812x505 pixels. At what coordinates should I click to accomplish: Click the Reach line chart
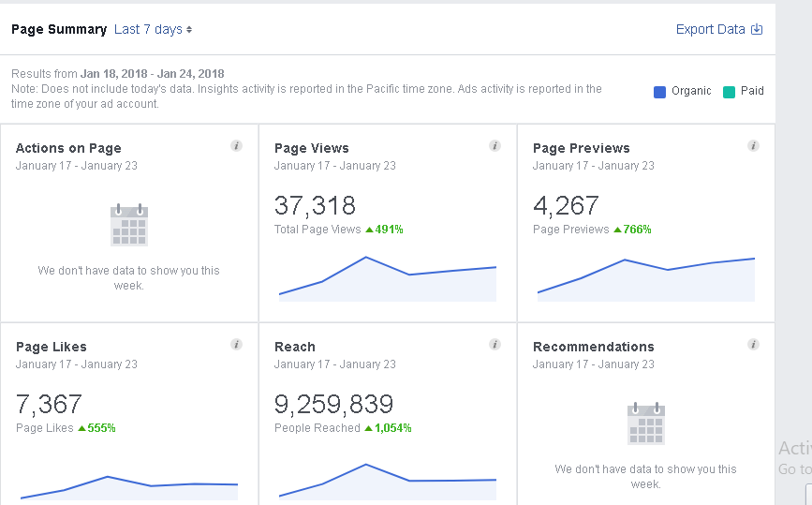388,481
